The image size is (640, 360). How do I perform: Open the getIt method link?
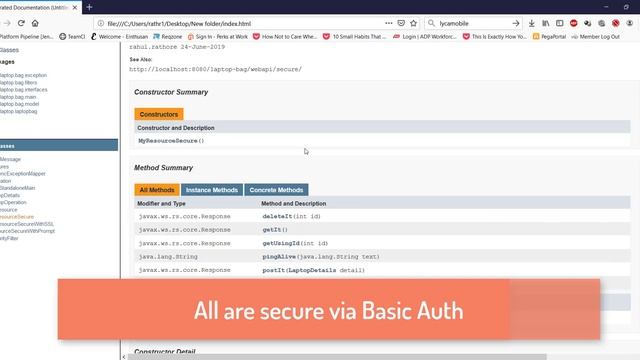pos(272,230)
